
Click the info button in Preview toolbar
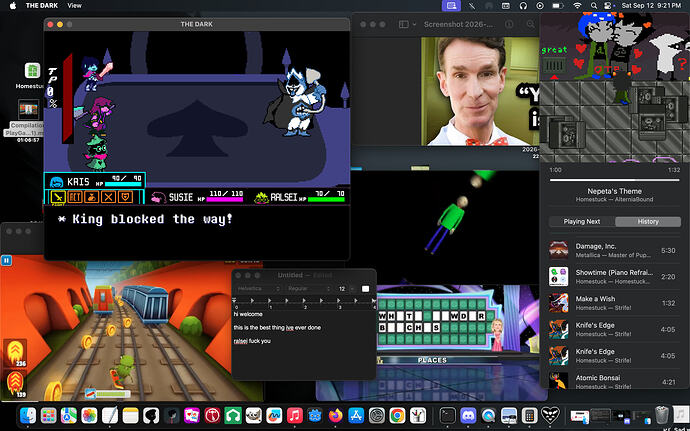509,24
